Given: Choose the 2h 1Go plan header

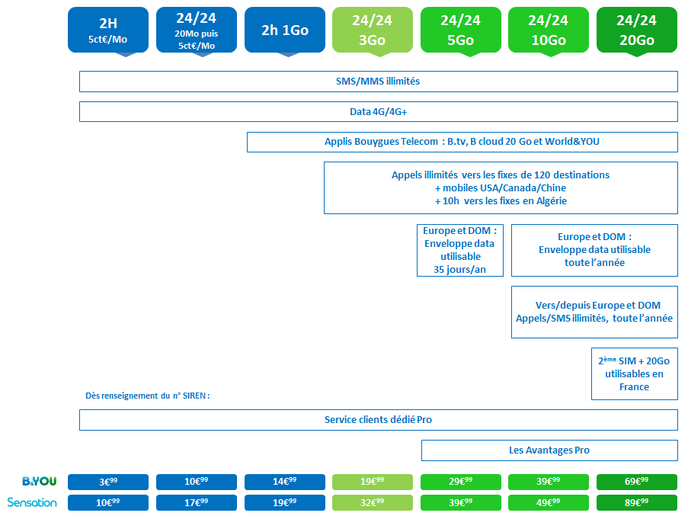Looking at the screenshot, I should [x=285, y=30].
